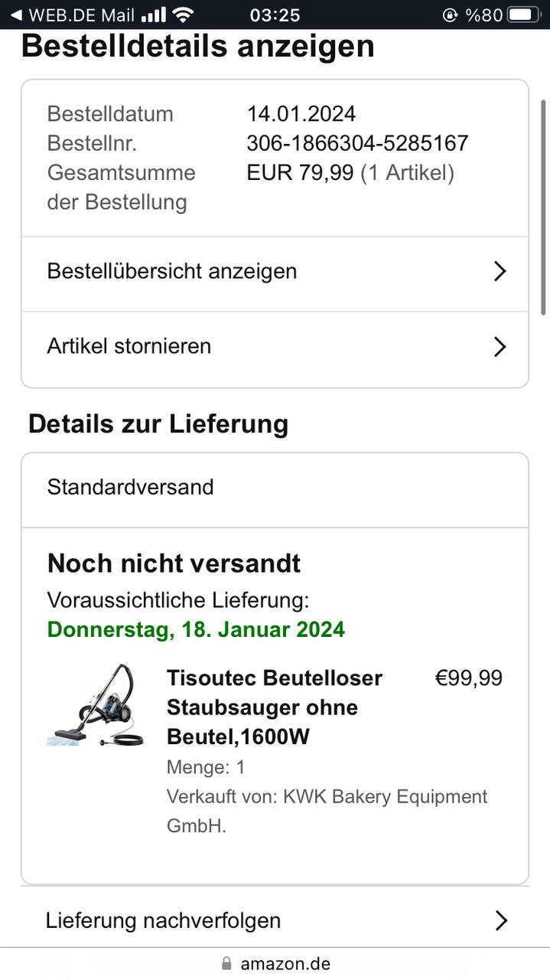
Task: Tap the chevron next to Artikel stornieren
Action: click(x=500, y=347)
